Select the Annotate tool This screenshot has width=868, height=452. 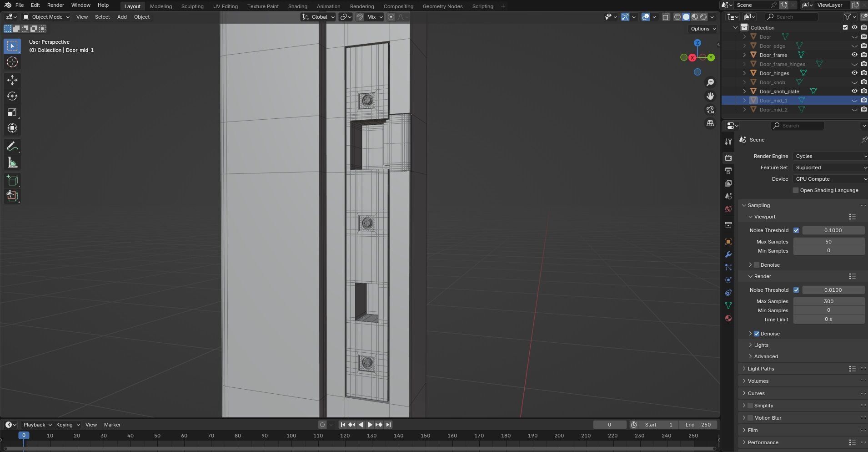(x=12, y=146)
